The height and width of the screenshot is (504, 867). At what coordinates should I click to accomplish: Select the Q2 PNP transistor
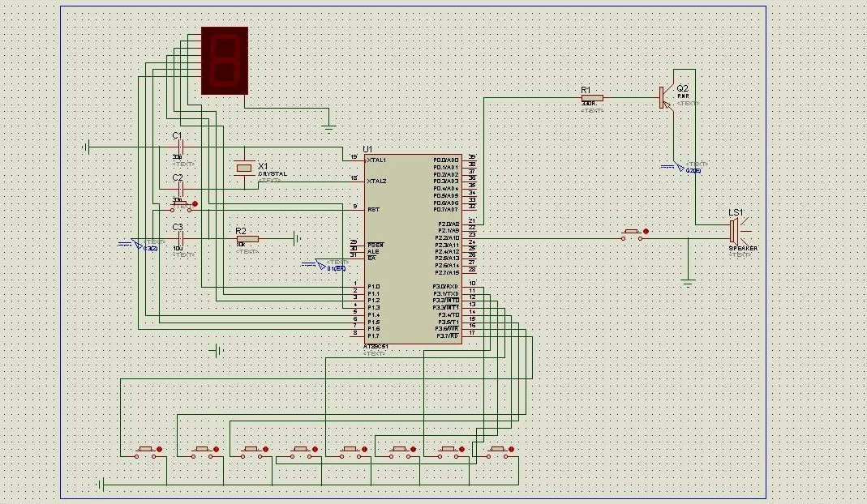click(x=665, y=97)
